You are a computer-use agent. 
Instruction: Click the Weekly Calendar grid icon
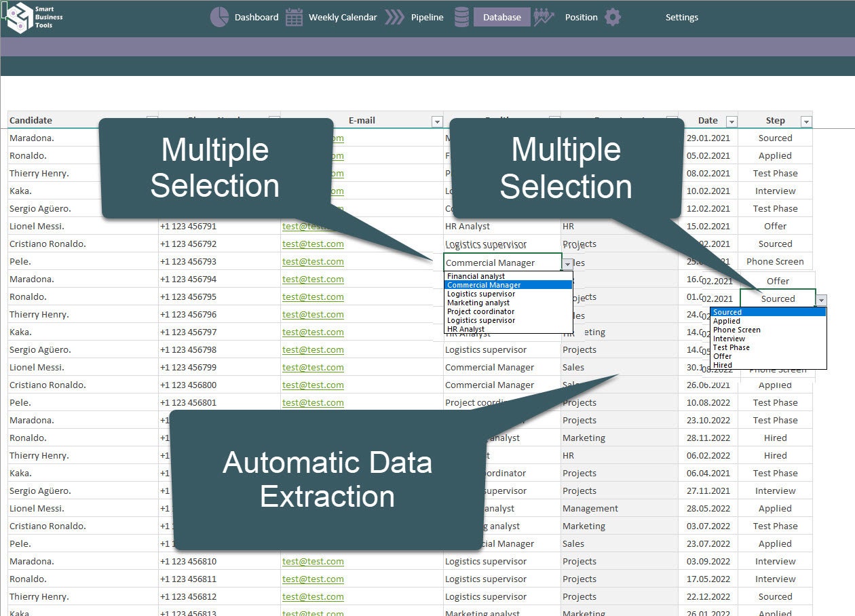coord(294,17)
